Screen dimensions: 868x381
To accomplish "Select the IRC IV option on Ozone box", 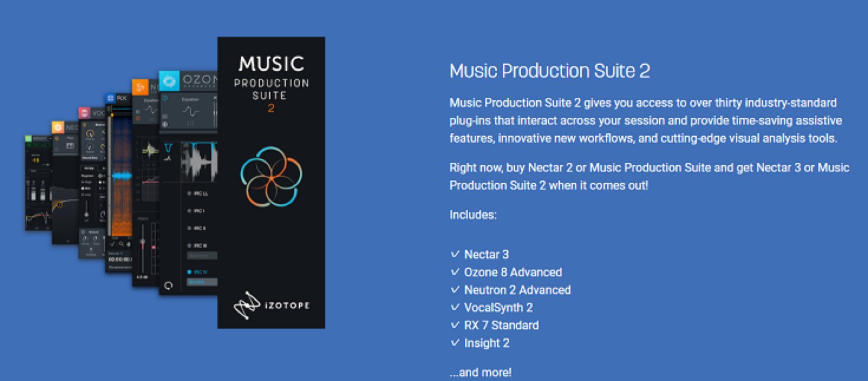I will 198,272.
